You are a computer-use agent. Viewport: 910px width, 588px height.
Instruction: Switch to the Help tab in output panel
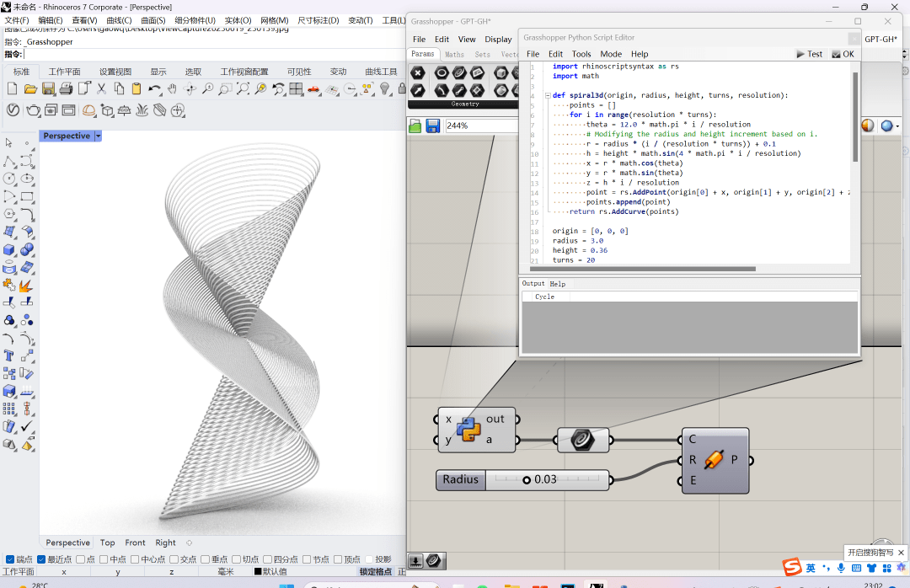557,284
